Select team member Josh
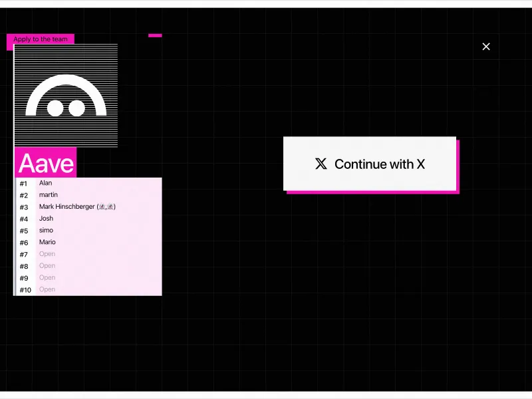This screenshot has height=399, width=532. coord(46,219)
